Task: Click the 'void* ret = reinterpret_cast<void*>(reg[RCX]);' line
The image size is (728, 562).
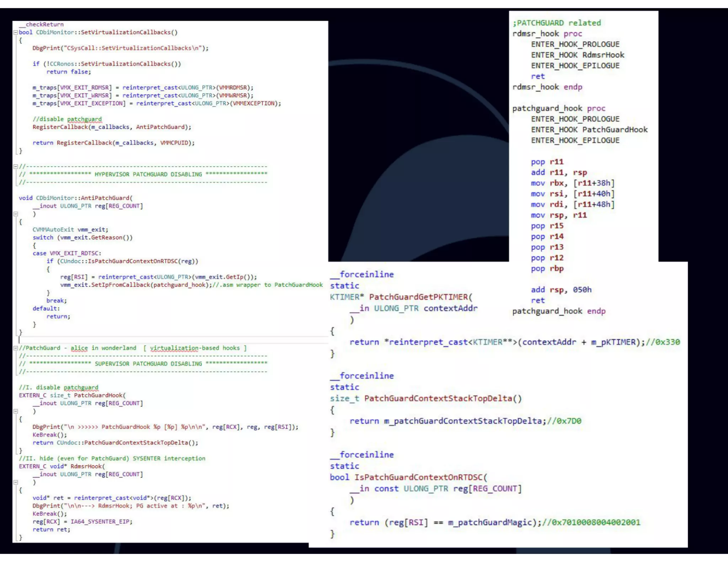Action: pyautogui.click(x=112, y=498)
